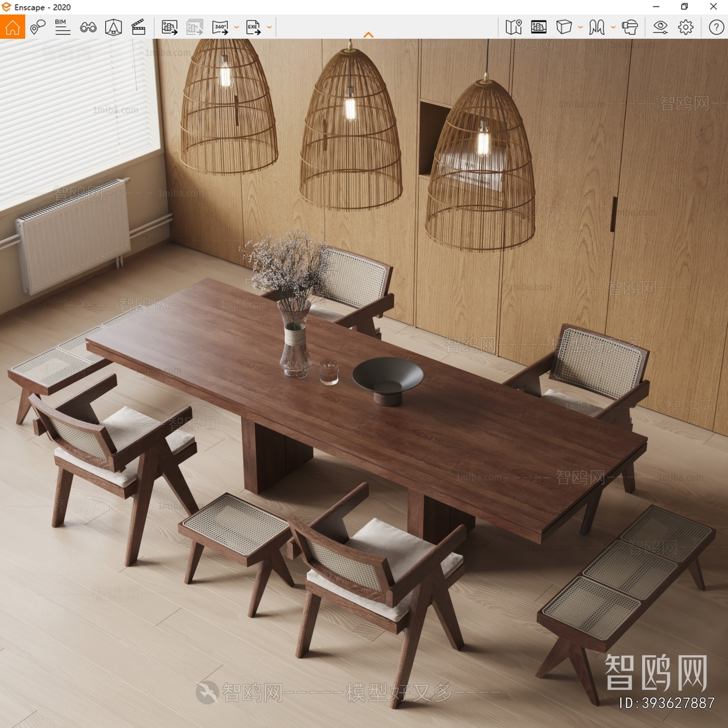Collapse the toolbar with orange chevron

click(x=369, y=35)
